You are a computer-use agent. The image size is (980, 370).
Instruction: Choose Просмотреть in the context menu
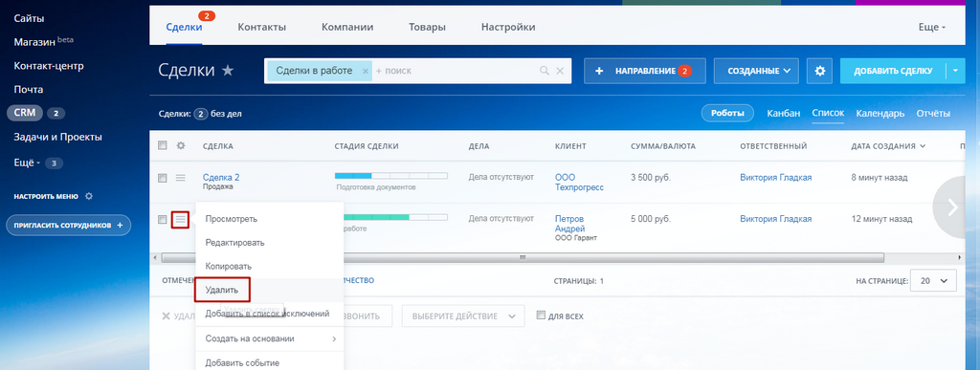[x=232, y=219]
